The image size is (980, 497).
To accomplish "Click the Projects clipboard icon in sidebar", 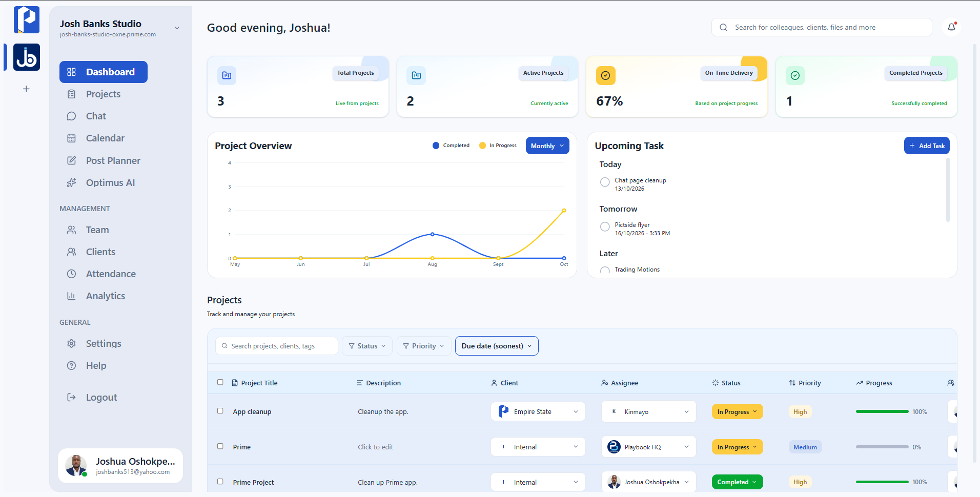I will (x=72, y=94).
